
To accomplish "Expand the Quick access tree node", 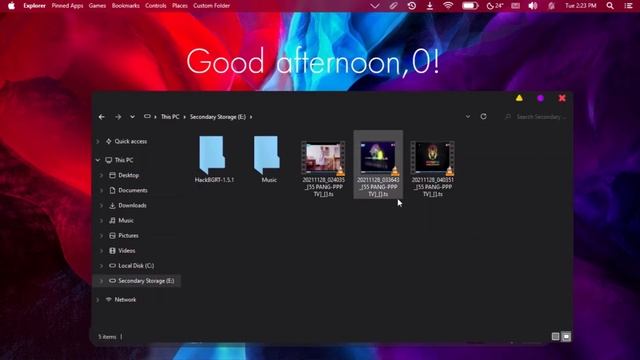I will (98, 141).
